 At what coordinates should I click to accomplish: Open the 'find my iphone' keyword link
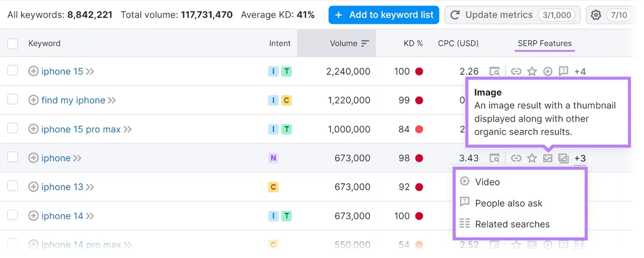(73, 100)
